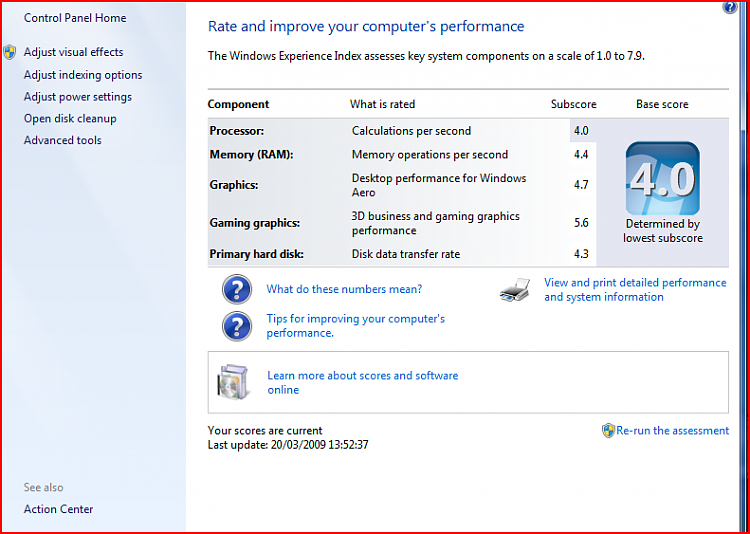
Task: Click Calculations per second text
Action: click(411, 131)
